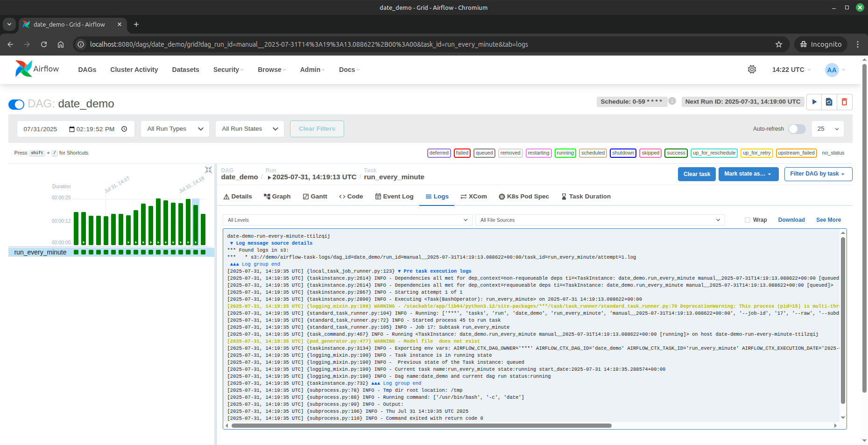This screenshot has width=868, height=445.
Task: Open the All Run Types dropdown
Action: pyautogui.click(x=175, y=129)
